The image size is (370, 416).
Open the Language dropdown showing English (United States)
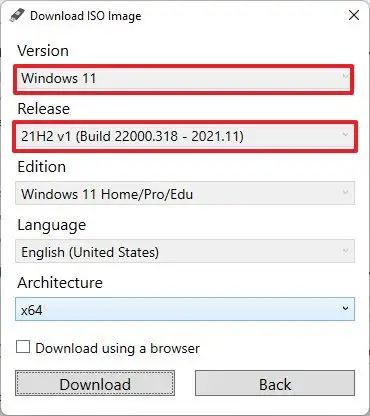tap(185, 251)
